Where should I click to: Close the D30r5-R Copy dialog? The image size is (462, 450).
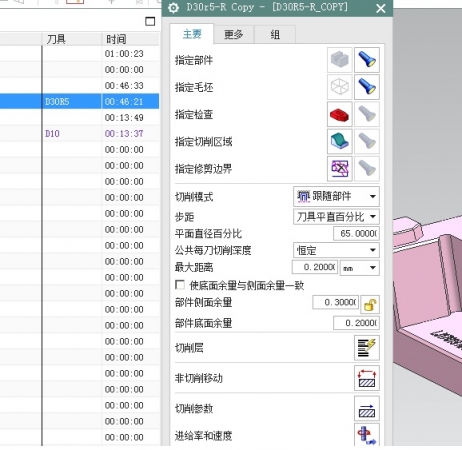click(381, 8)
